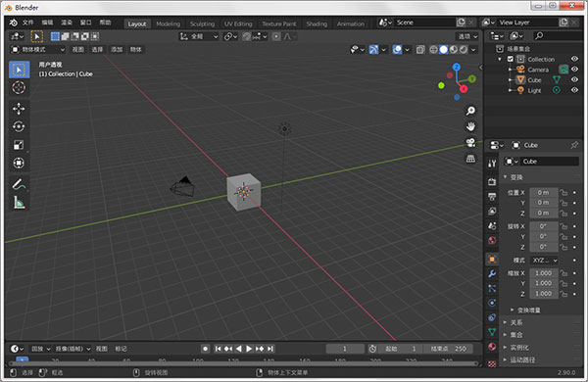Screen dimensions: 588x382
Task: Switch to Rendered viewport shading
Action: tap(464, 50)
